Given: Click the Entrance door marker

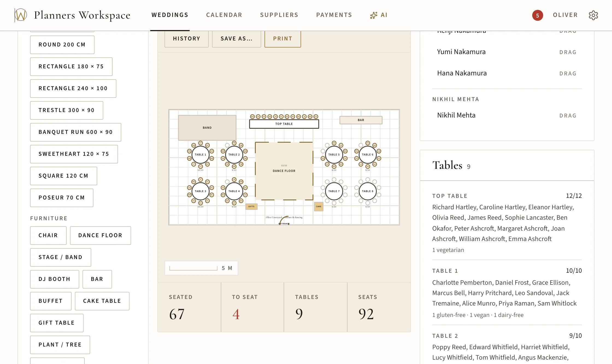Looking at the screenshot, I should (x=284, y=221).
